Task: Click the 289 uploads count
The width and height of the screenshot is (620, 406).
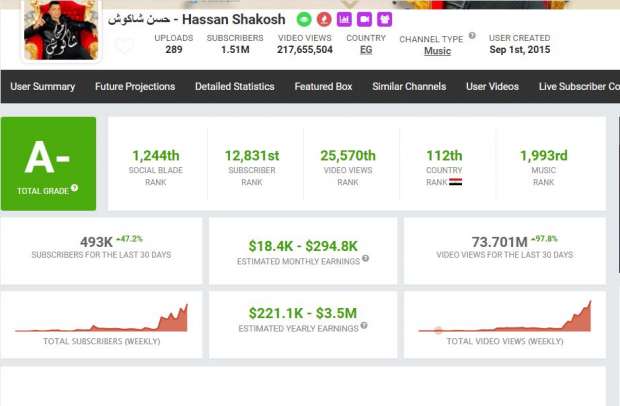Action: coord(174,50)
